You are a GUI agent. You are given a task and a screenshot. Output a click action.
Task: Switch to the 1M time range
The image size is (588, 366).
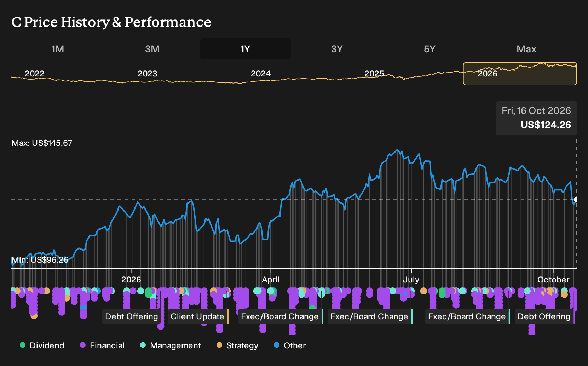[x=58, y=49]
